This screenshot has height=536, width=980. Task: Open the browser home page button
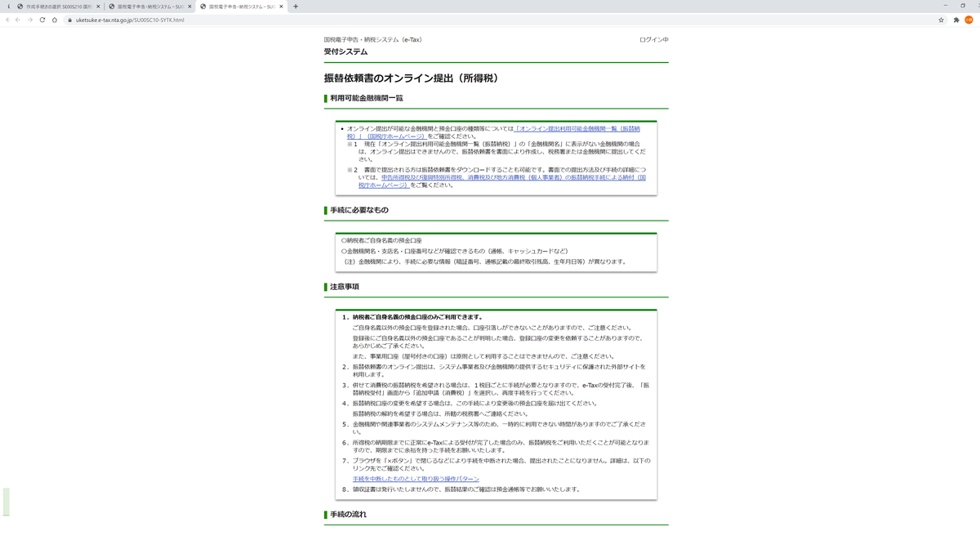[x=55, y=20]
